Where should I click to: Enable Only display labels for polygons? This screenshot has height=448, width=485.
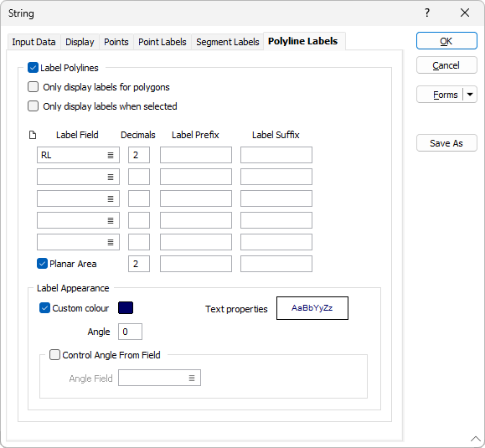[33, 87]
